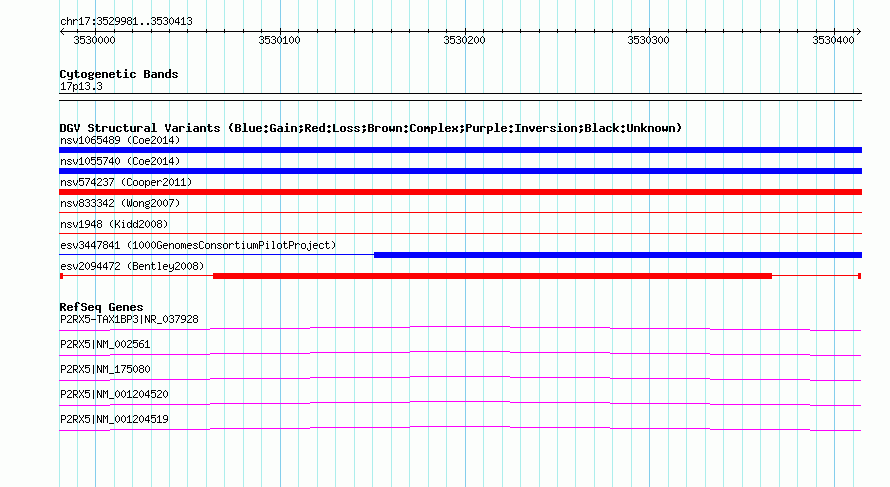Select the DGV Structural Variants track heading
The height and width of the screenshot is (487, 890).
[371, 128]
